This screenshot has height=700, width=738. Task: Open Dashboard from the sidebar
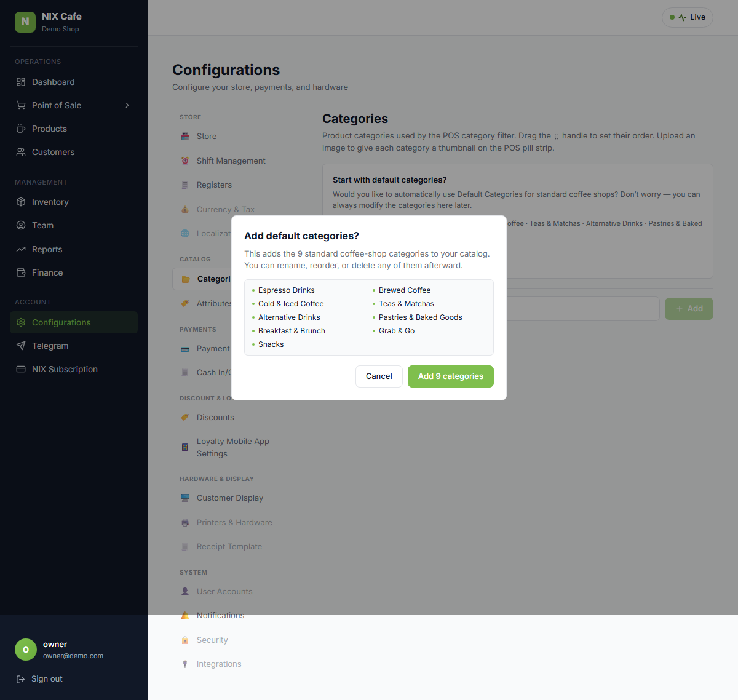click(x=74, y=82)
